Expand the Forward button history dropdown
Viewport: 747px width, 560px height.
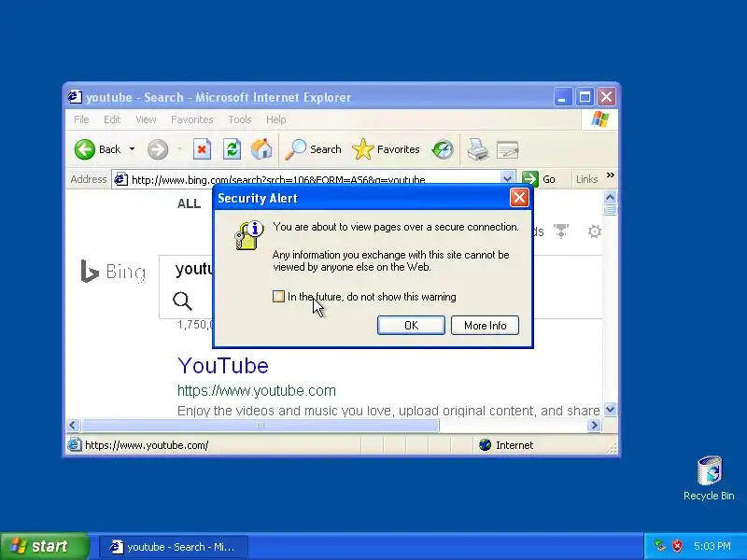tap(179, 149)
